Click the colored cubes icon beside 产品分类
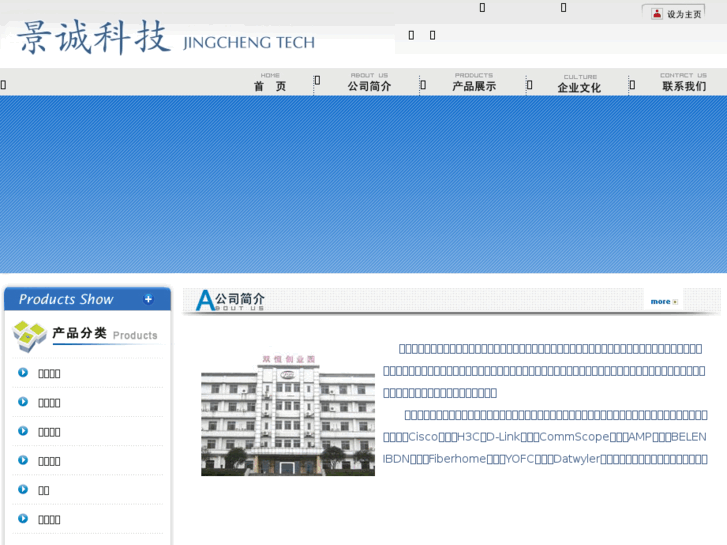The image size is (727, 545). (29, 336)
